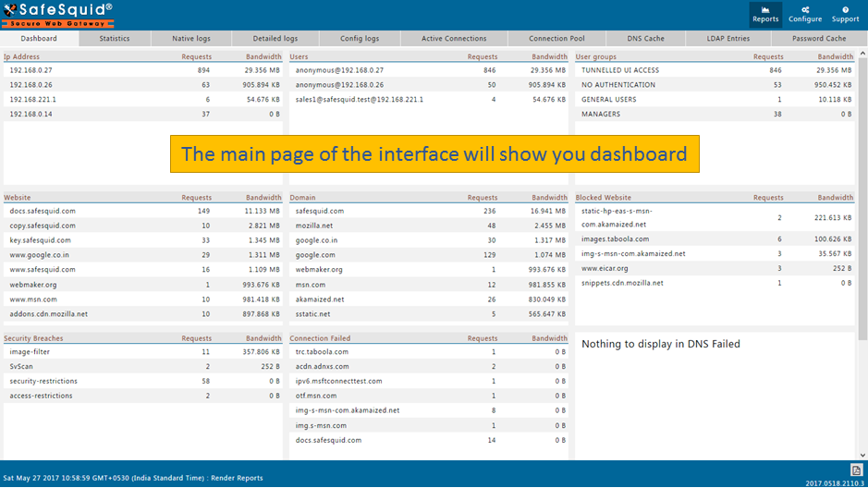The height and width of the screenshot is (488, 868).
Task: Click key.safesquid.com website row
Action: point(143,240)
